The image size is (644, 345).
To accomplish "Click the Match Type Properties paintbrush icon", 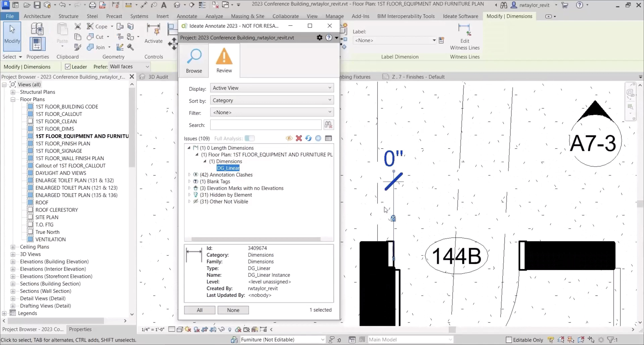I will pyautogui.click(x=78, y=47).
